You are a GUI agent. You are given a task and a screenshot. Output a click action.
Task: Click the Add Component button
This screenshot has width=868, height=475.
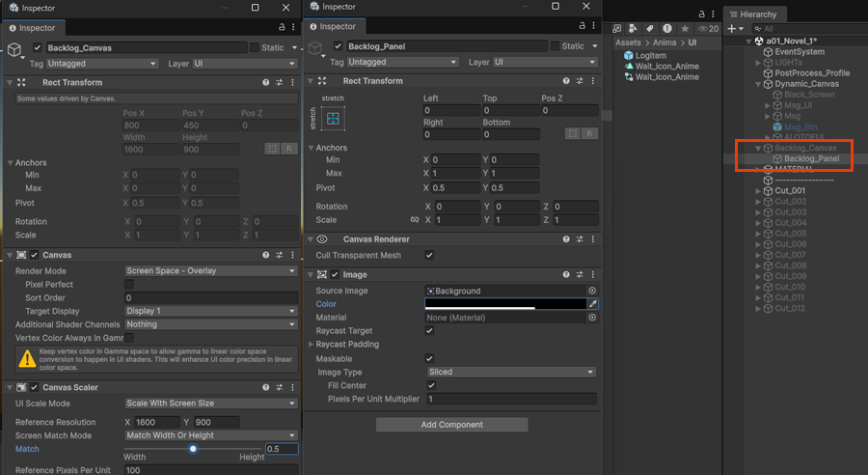coord(451,425)
